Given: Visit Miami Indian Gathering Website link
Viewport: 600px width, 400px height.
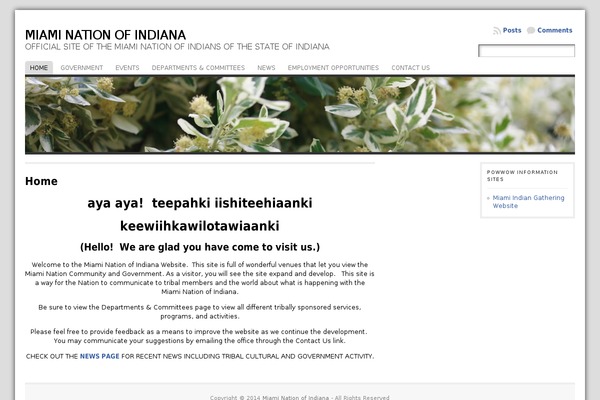Looking at the screenshot, I should point(528,202).
